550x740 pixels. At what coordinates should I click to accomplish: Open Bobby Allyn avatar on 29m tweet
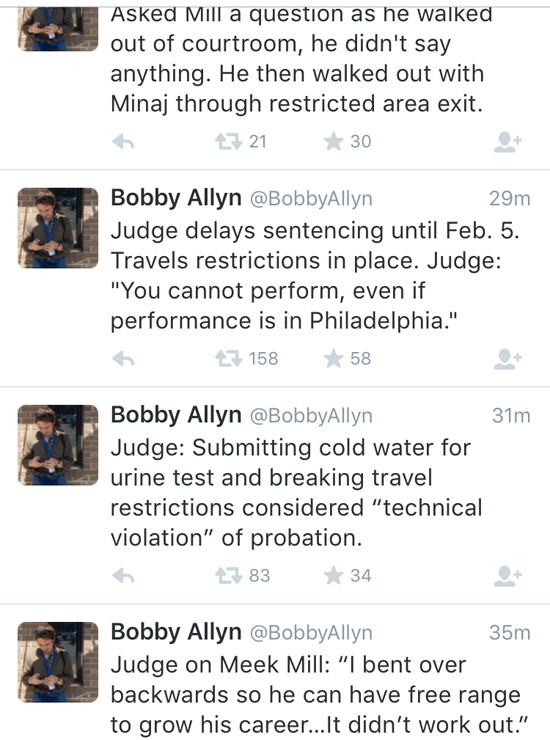(58, 228)
